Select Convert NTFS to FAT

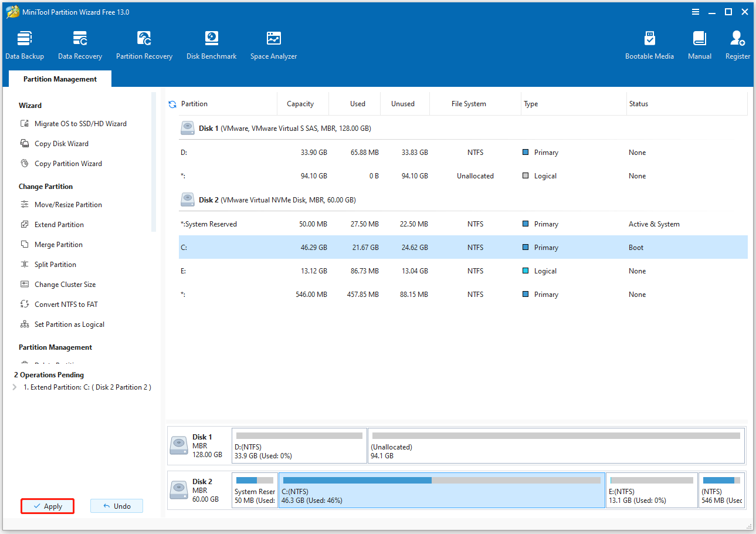click(66, 304)
